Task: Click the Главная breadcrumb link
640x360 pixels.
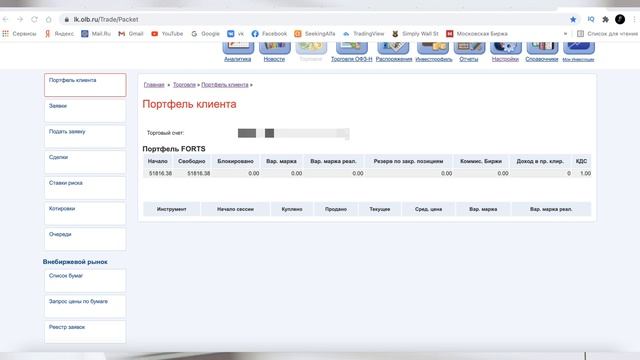Action: (x=154, y=85)
